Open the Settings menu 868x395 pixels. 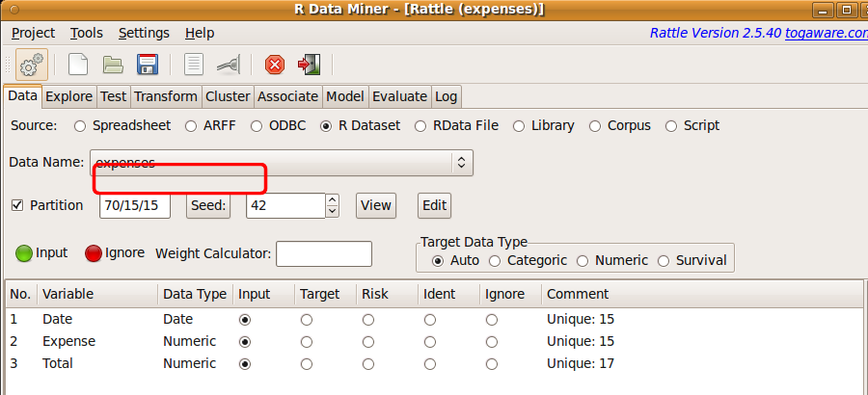click(144, 33)
